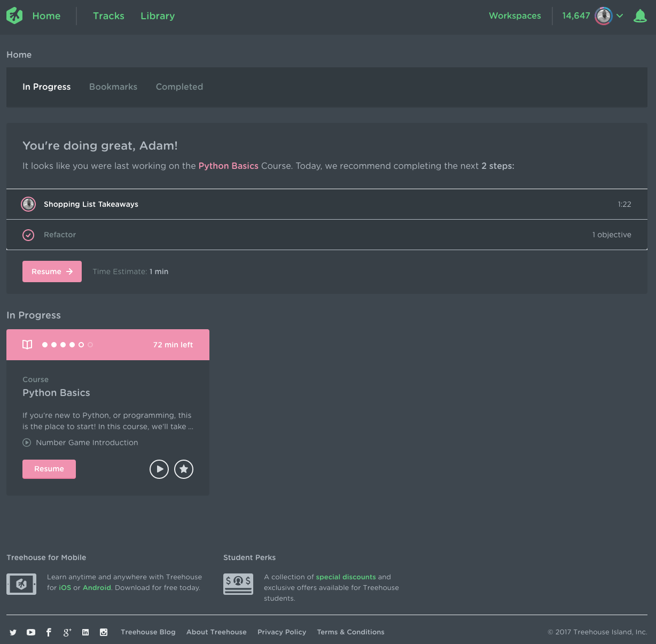Open the LinkedIn social icon
Image resolution: width=656 pixels, height=644 pixels.
(85, 632)
